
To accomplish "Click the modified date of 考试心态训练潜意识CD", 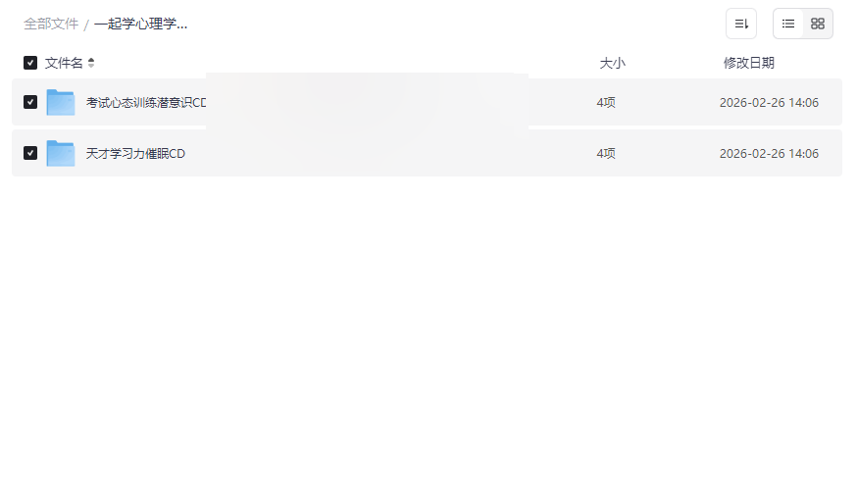I will pyautogui.click(x=769, y=102).
